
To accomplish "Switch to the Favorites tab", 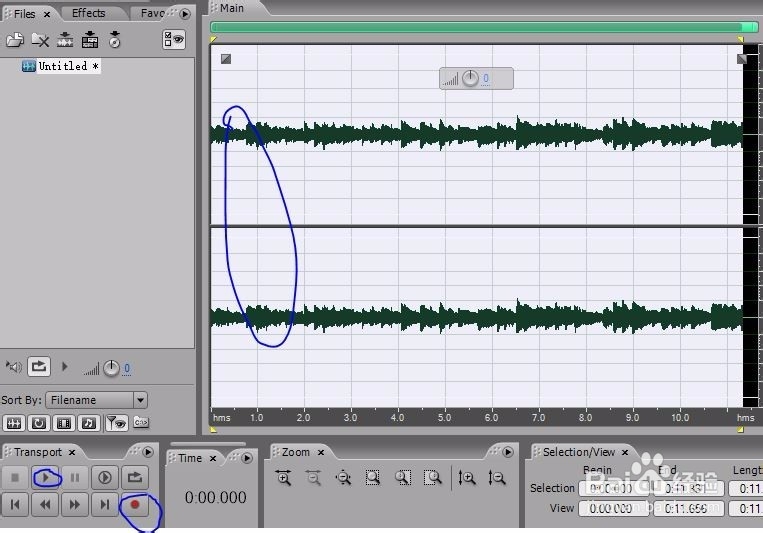I will pos(152,13).
